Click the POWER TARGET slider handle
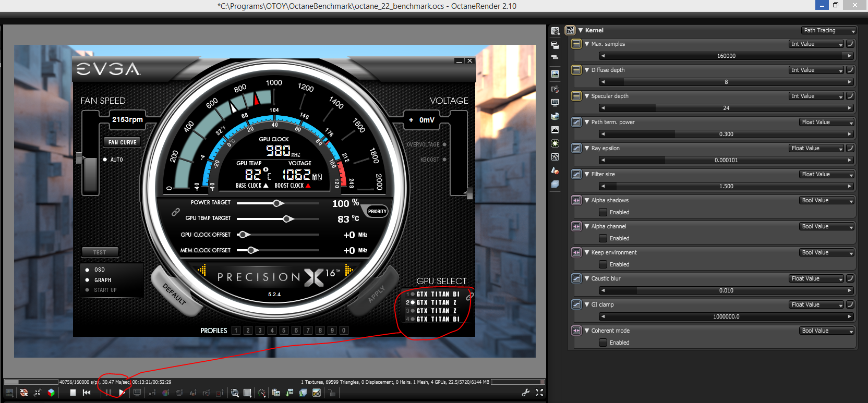The width and height of the screenshot is (868, 403). 278,203
